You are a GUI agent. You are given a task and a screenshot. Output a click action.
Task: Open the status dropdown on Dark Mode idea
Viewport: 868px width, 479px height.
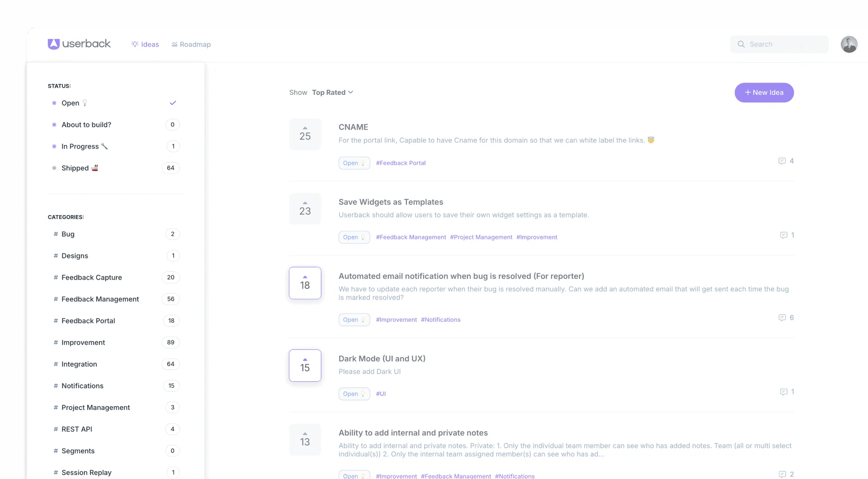354,394
